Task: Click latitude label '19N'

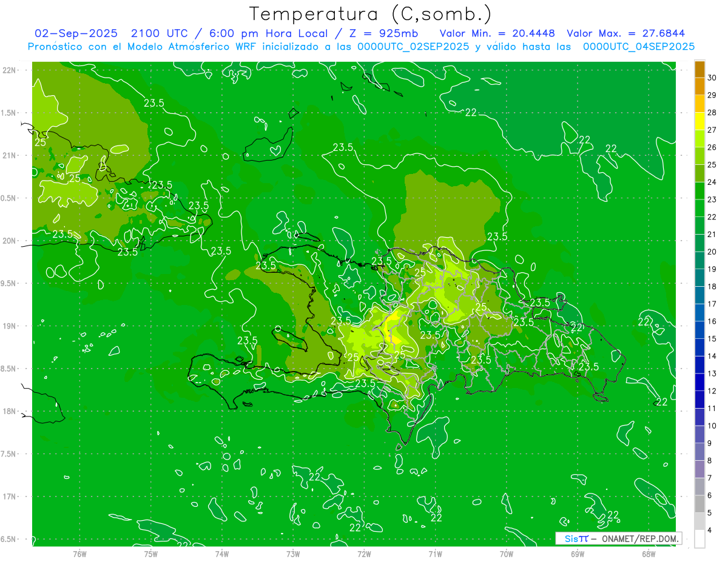Action: pyautogui.click(x=9, y=326)
